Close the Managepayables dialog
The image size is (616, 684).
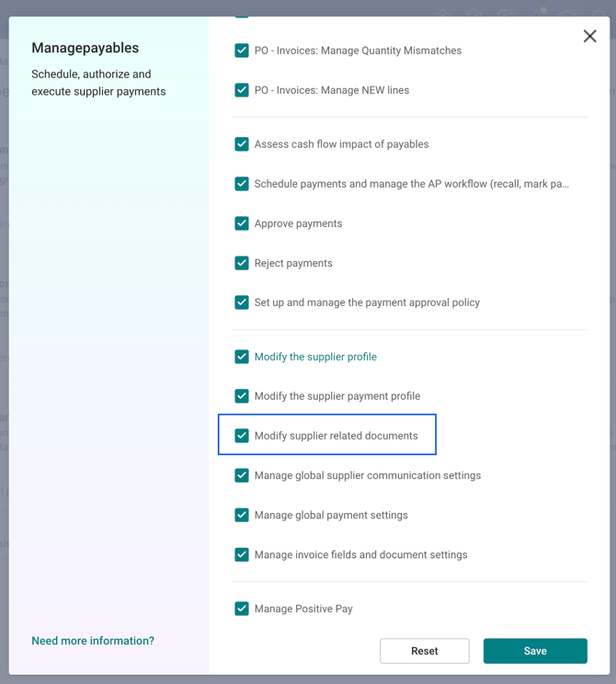click(589, 37)
